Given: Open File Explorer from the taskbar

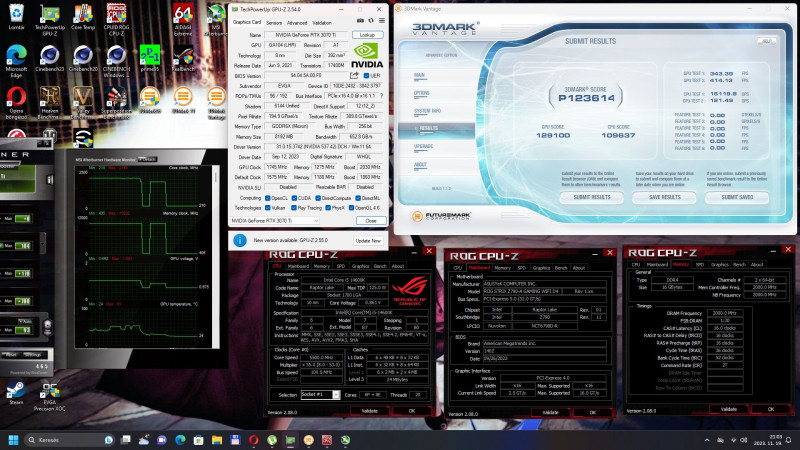Looking at the screenshot, I should coord(217,440).
